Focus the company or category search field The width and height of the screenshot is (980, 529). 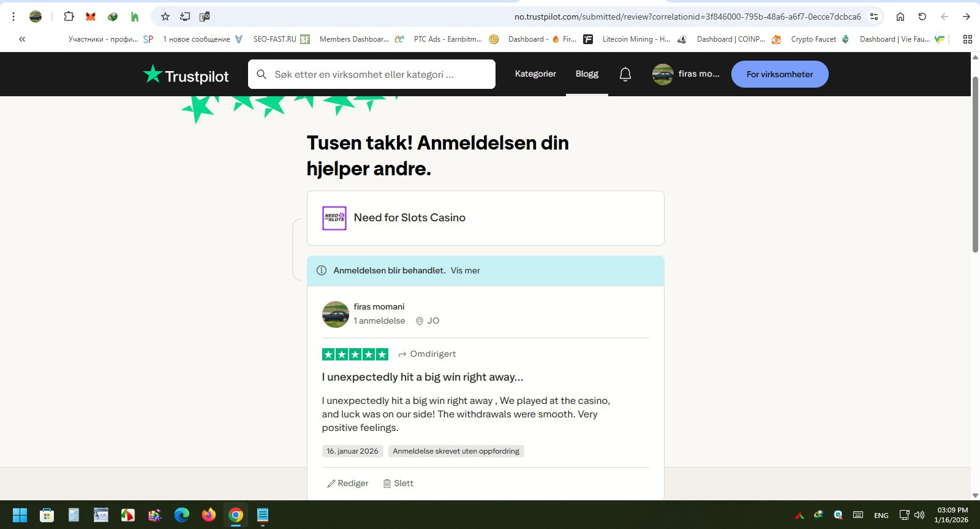371,74
